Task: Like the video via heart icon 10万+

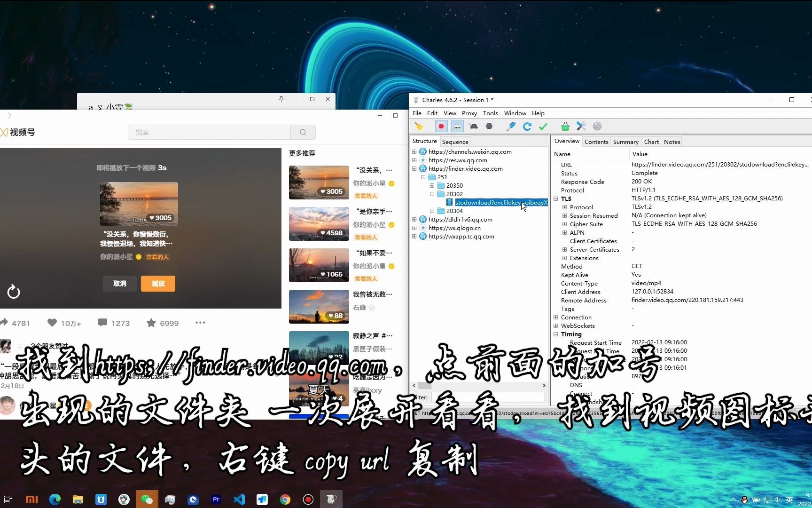Action: coord(52,323)
